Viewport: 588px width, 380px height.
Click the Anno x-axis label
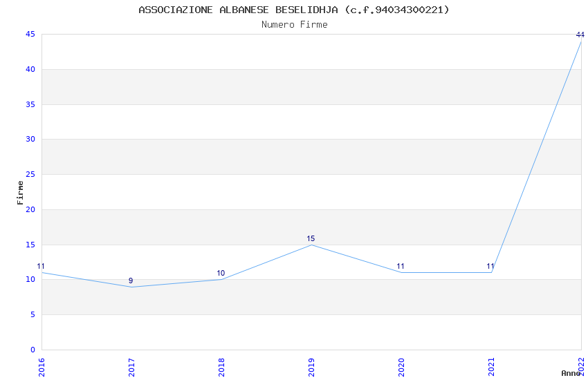click(571, 373)
